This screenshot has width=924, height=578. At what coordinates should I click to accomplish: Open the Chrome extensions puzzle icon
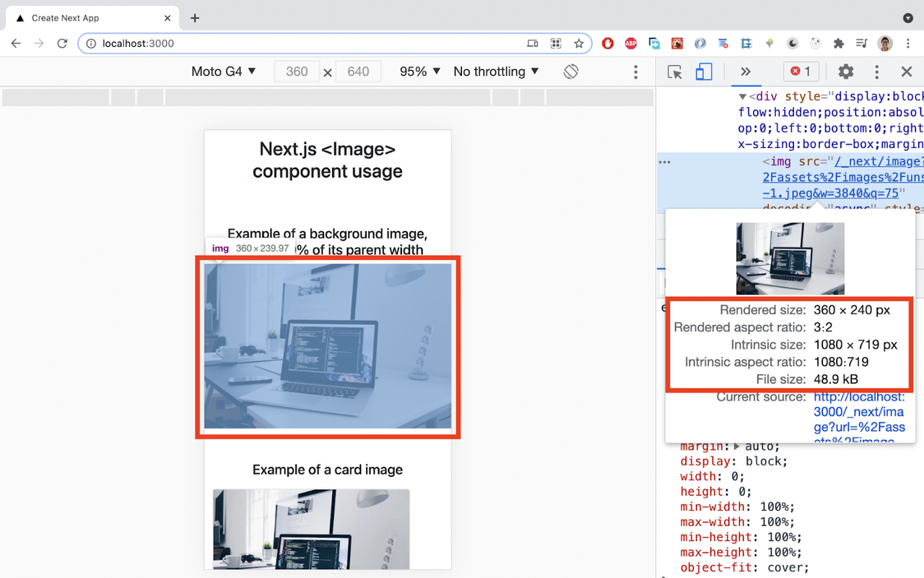[x=839, y=43]
